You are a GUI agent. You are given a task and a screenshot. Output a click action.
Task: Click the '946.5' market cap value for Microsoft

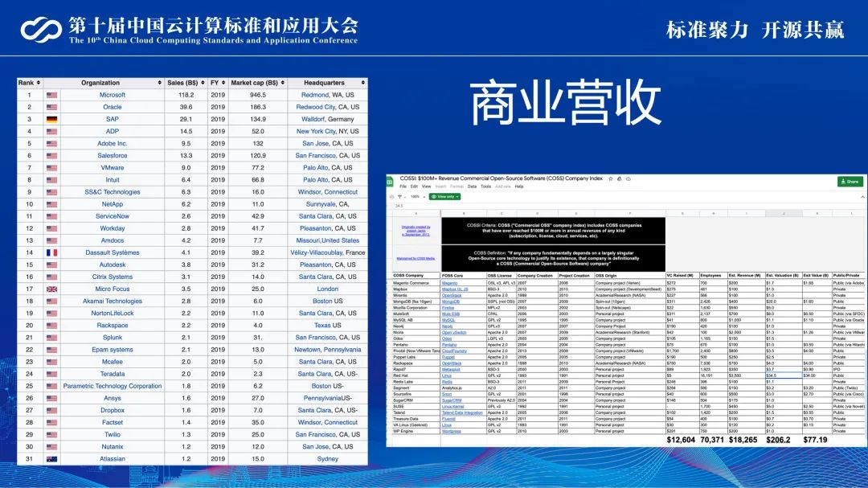click(258, 95)
